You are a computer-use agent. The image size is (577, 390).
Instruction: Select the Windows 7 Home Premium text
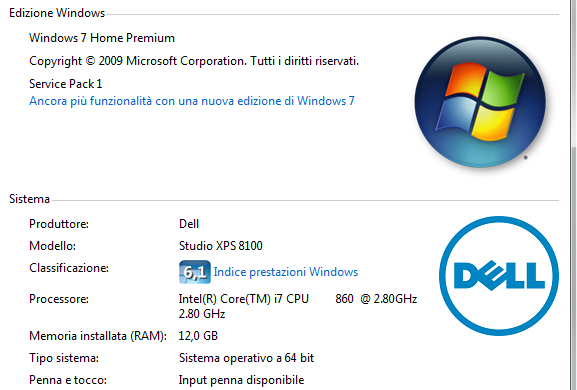pos(102,38)
